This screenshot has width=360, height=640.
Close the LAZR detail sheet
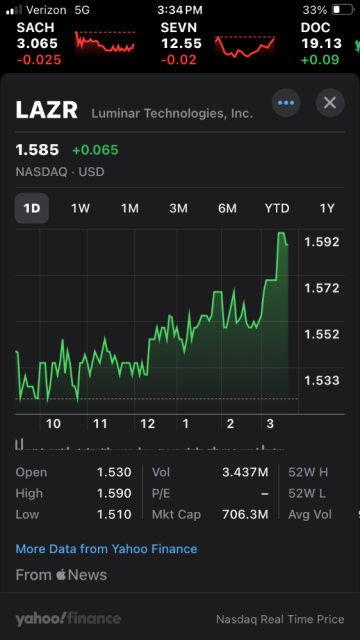(330, 103)
